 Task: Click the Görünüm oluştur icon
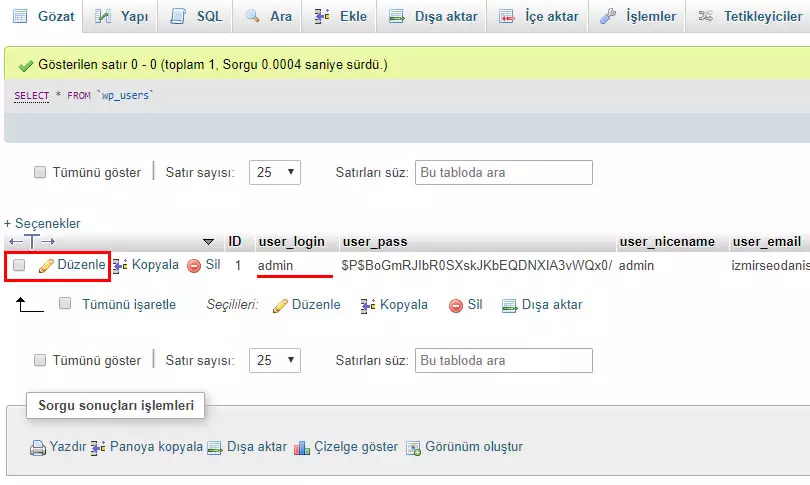click(x=413, y=447)
